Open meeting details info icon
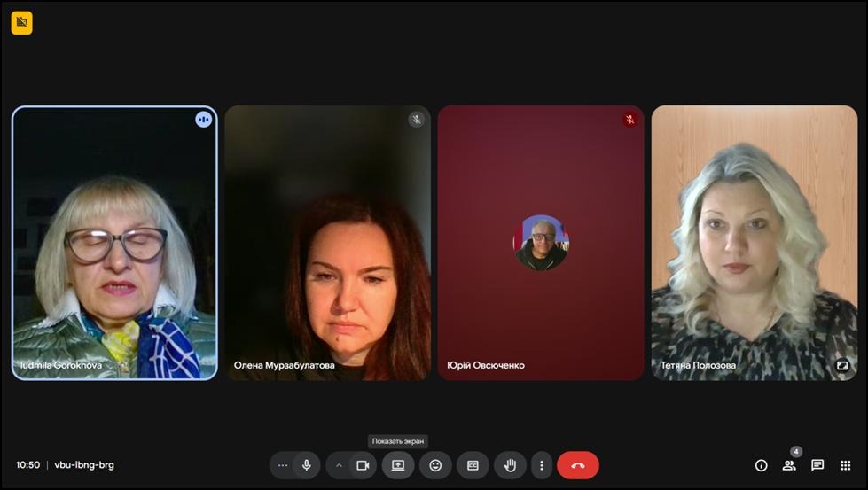This screenshot has width=868, height=490. pos(761,465)
